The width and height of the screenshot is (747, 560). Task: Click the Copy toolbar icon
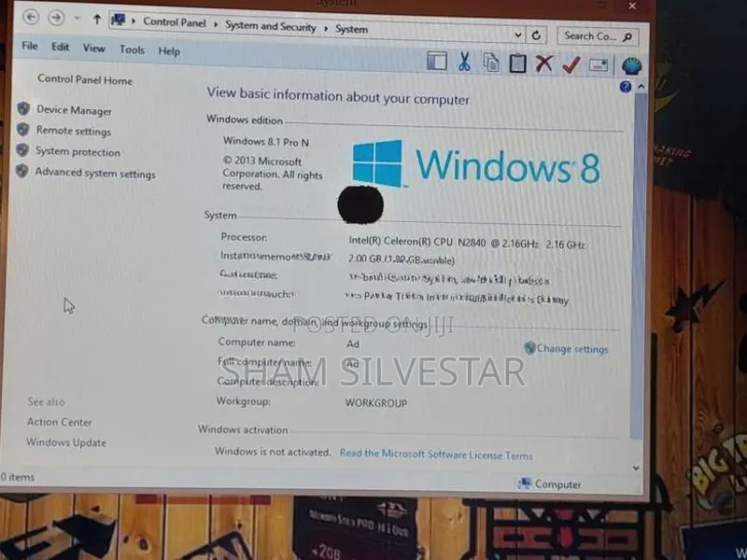click(x=491, y=63)
